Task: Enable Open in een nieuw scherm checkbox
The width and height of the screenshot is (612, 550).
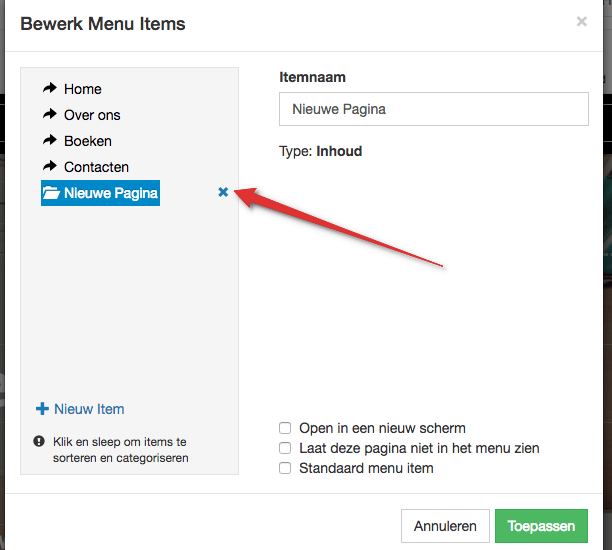Action: 285,428
